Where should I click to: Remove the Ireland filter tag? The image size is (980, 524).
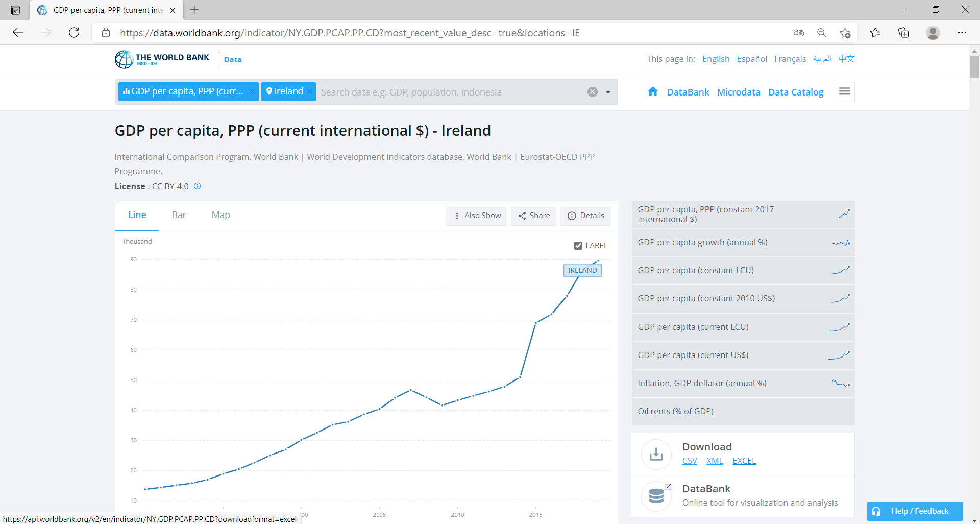[x=309, y=91]
